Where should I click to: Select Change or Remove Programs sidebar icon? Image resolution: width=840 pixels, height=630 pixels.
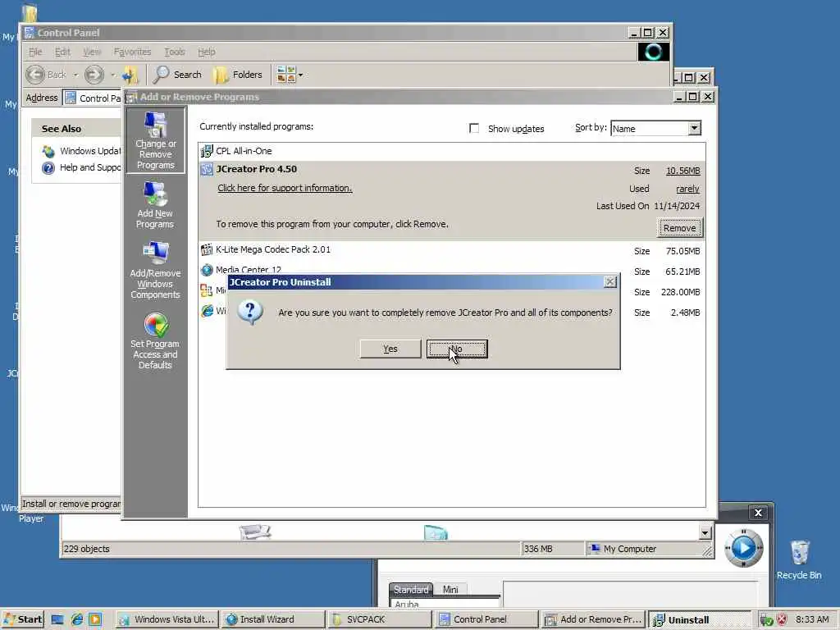155,140
